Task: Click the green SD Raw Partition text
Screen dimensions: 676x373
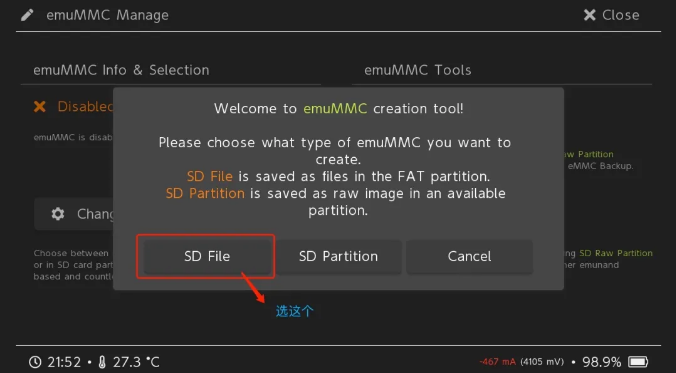Action: pos(616,253)
